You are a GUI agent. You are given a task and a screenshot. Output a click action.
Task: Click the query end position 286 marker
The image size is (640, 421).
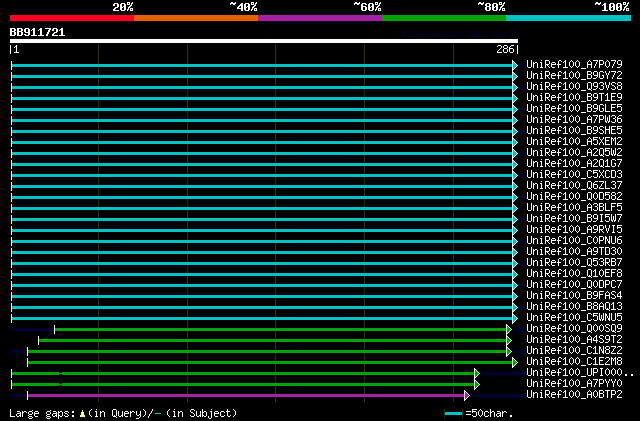pos(505,49)
